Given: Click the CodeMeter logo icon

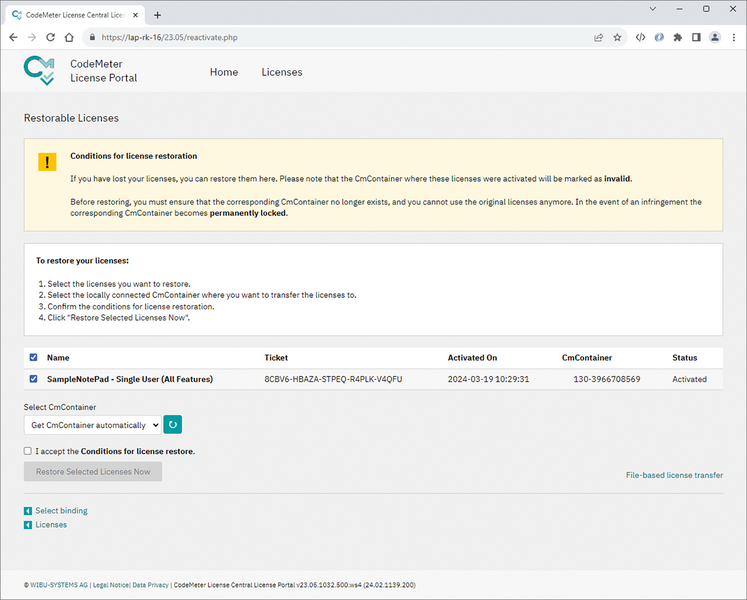Looking at the screenshot, I should coord(39,71).
